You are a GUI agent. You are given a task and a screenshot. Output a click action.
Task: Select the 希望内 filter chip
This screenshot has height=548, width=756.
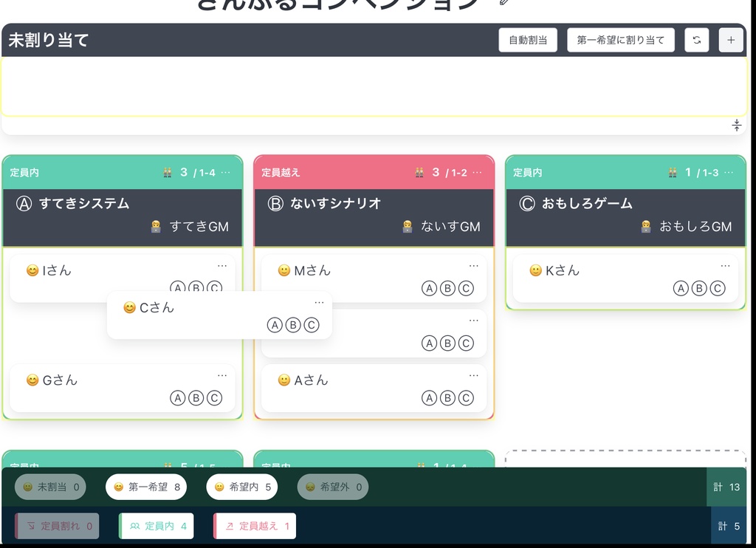241,487
